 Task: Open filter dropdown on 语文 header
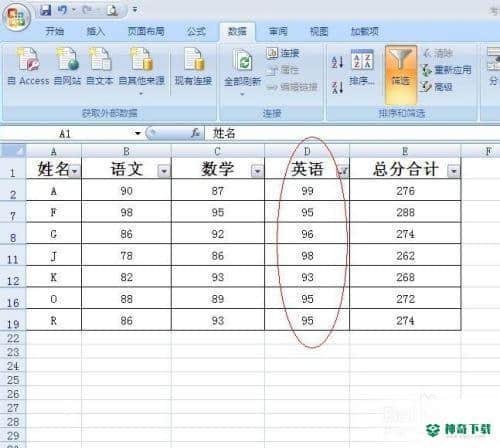pos(164,171)
